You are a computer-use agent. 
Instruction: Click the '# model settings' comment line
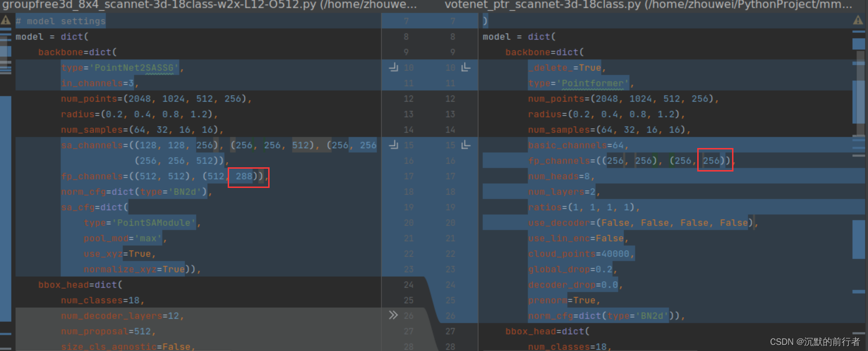point(61,21)
